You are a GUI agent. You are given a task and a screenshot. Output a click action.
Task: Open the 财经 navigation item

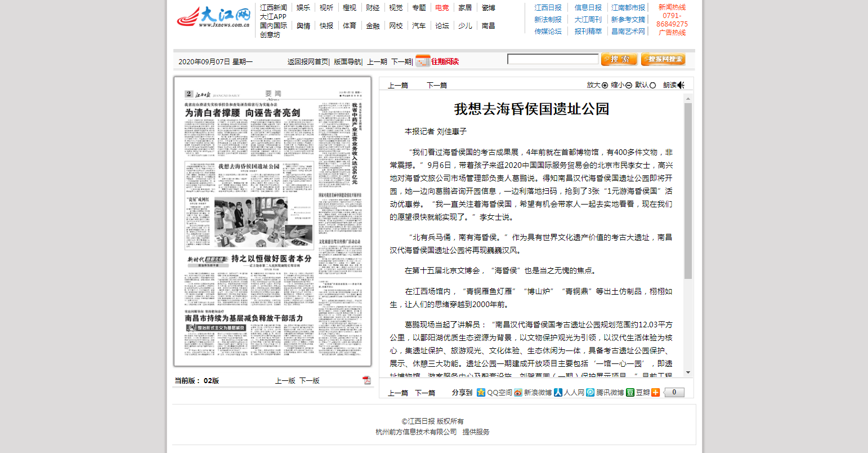[373, 8]
